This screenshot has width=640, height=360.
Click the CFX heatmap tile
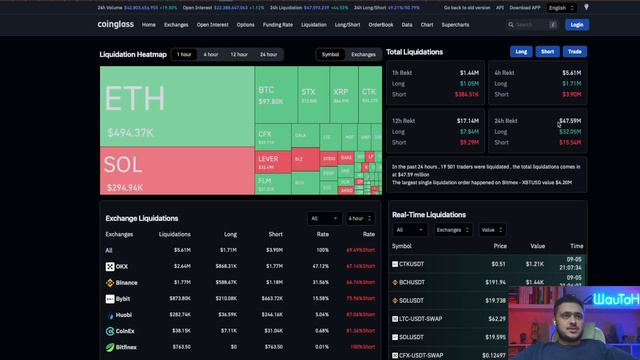tap(273, 137)
